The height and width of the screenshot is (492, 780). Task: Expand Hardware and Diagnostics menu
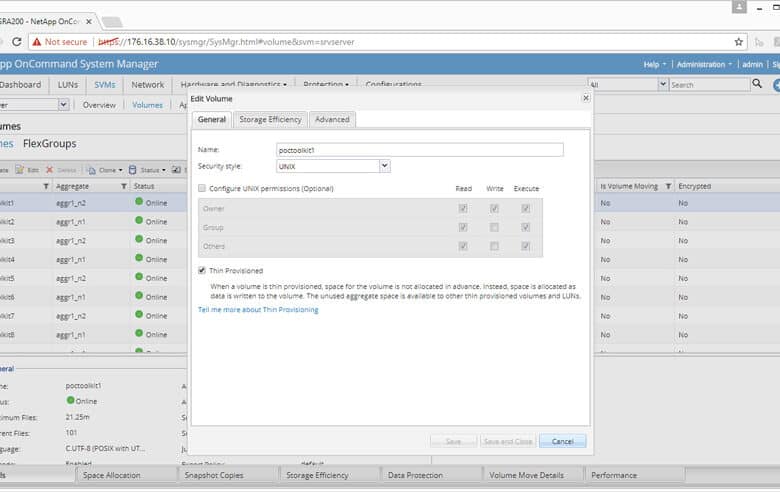(233, 85)
